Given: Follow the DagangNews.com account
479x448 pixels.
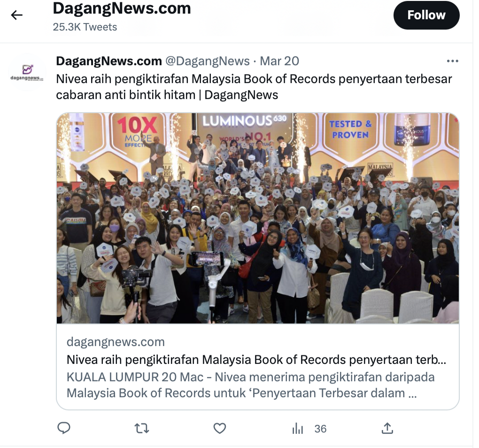Looking at the screenshot, I should [426, 15].
